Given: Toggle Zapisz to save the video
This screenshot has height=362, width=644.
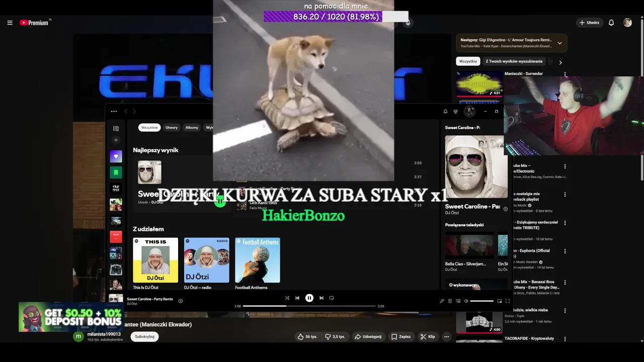Looking at the screenshot, I should click(401, 337).
